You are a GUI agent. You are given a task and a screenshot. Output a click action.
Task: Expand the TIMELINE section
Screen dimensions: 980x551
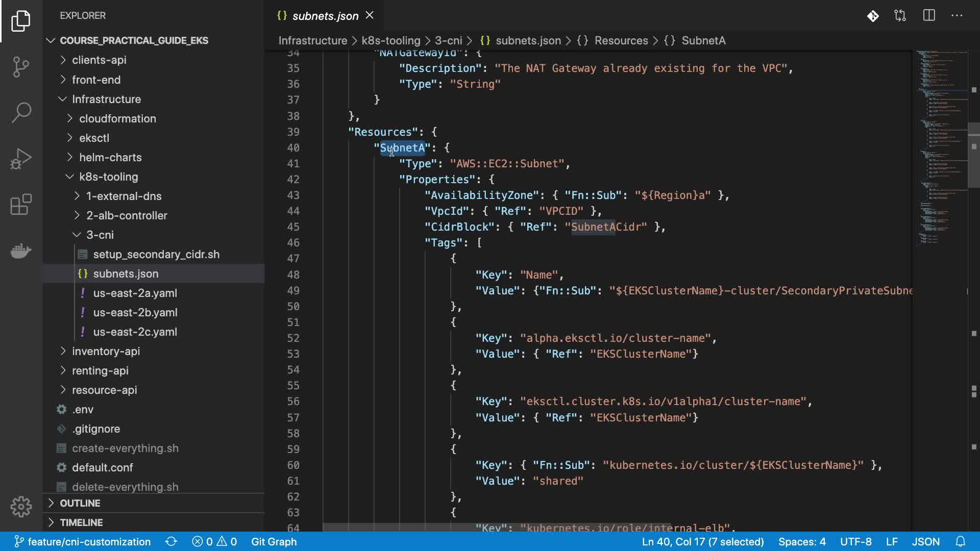[81, 522]
